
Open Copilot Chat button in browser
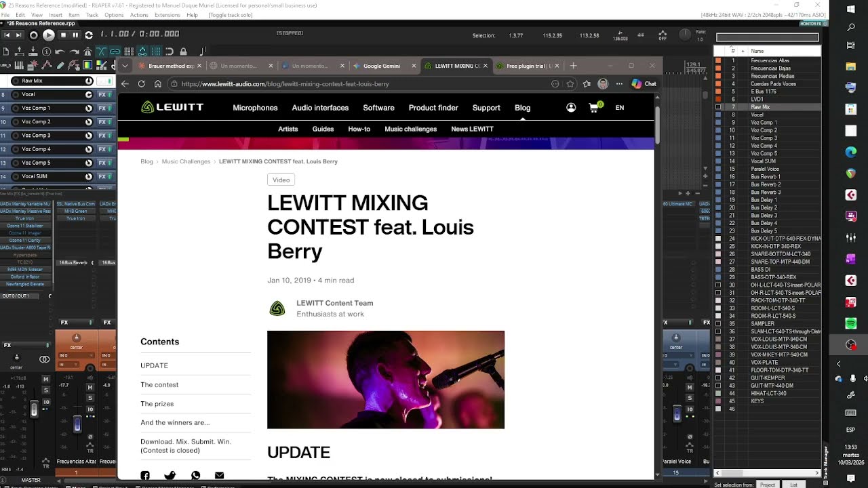[x=644, y=84]
